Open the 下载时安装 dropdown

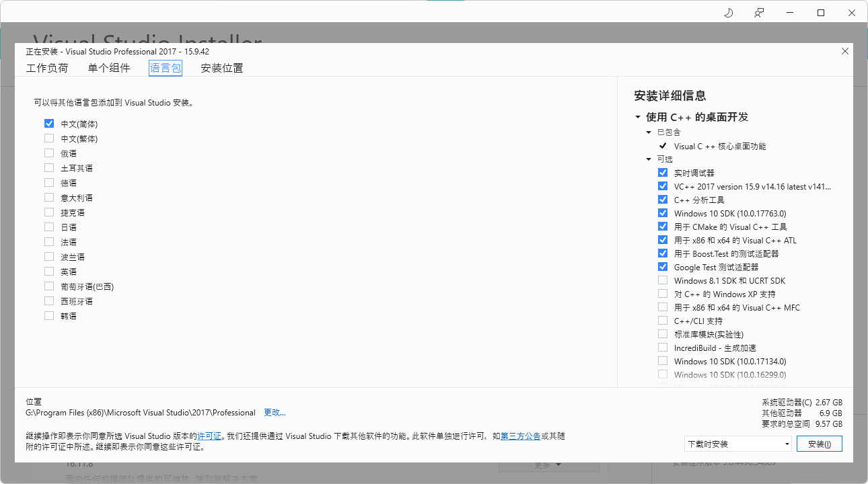(738, 444)
